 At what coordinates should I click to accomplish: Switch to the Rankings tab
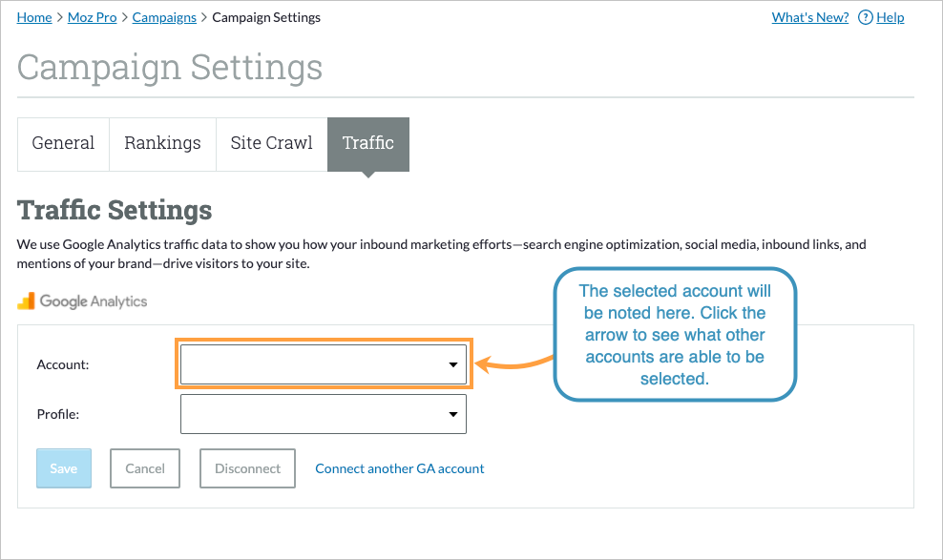click(162, 143)
